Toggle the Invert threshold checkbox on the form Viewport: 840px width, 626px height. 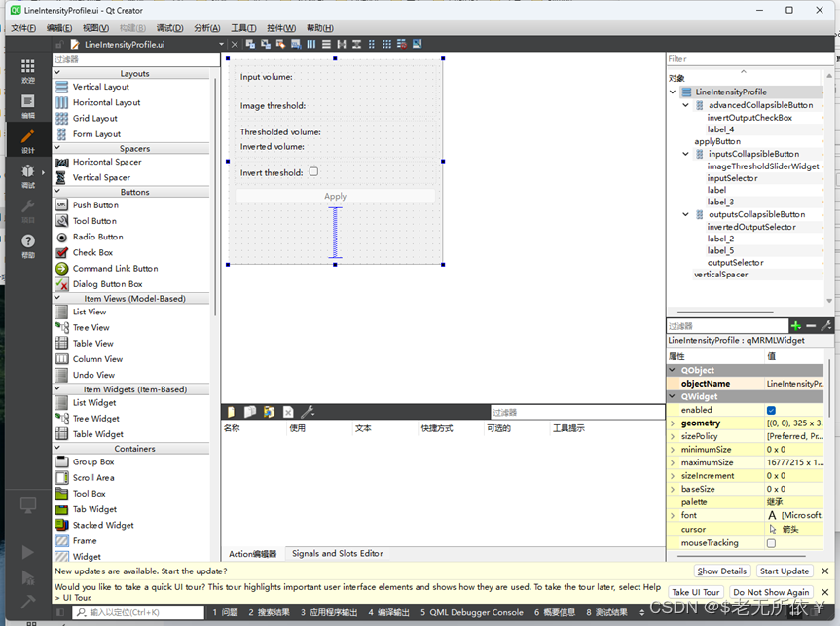pos(314,171)
